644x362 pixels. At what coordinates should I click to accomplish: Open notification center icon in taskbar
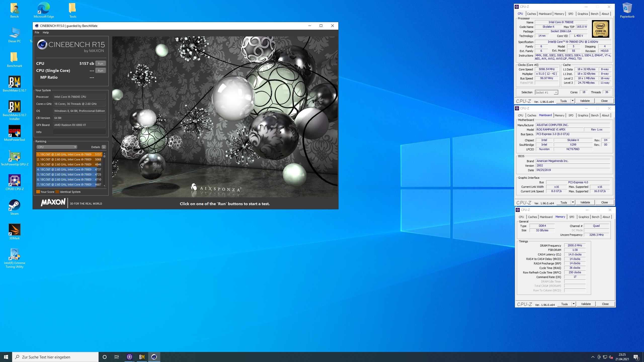pyautogui.click(x=636, y=357)
